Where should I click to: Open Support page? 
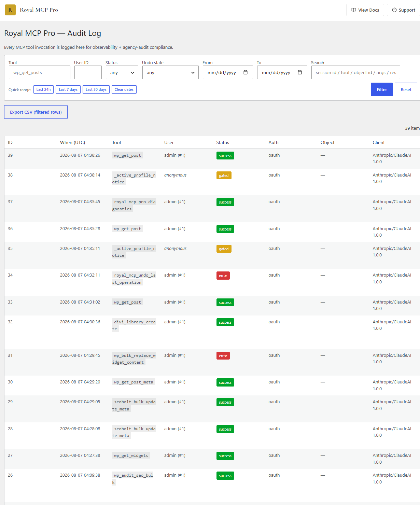(x=404, y=10)
